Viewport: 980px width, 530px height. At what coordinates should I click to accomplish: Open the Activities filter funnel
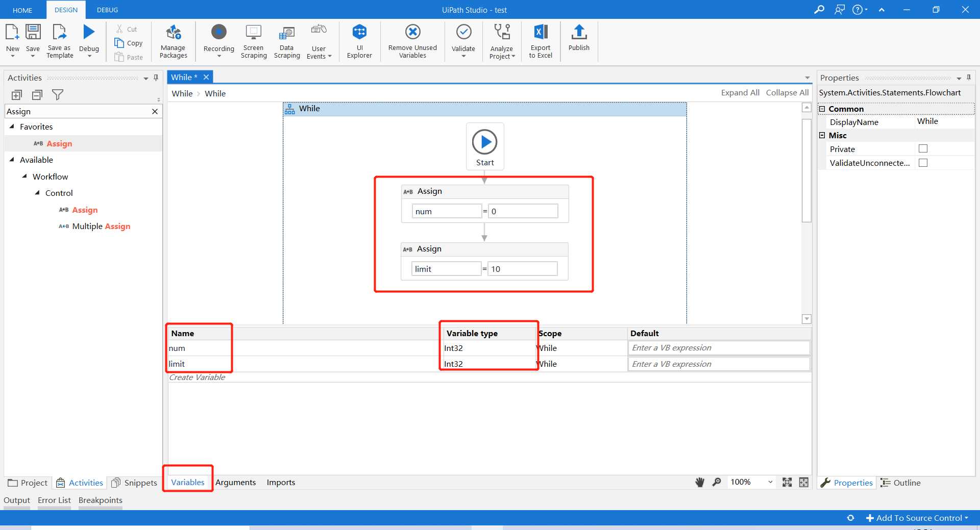click(58, 95)
